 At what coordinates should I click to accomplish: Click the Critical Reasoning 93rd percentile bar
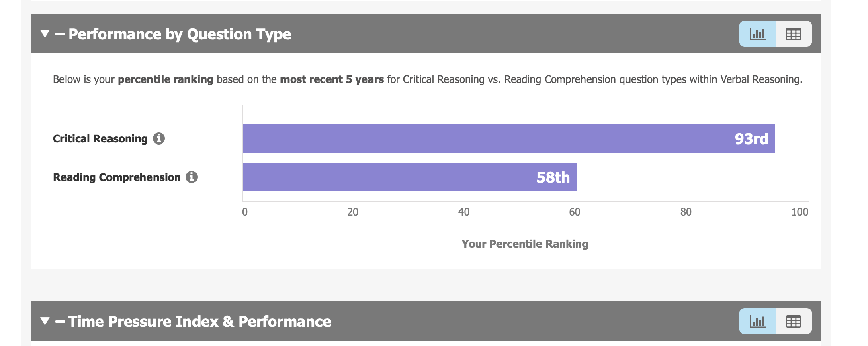pyautogui.click(x=482, y=138)
